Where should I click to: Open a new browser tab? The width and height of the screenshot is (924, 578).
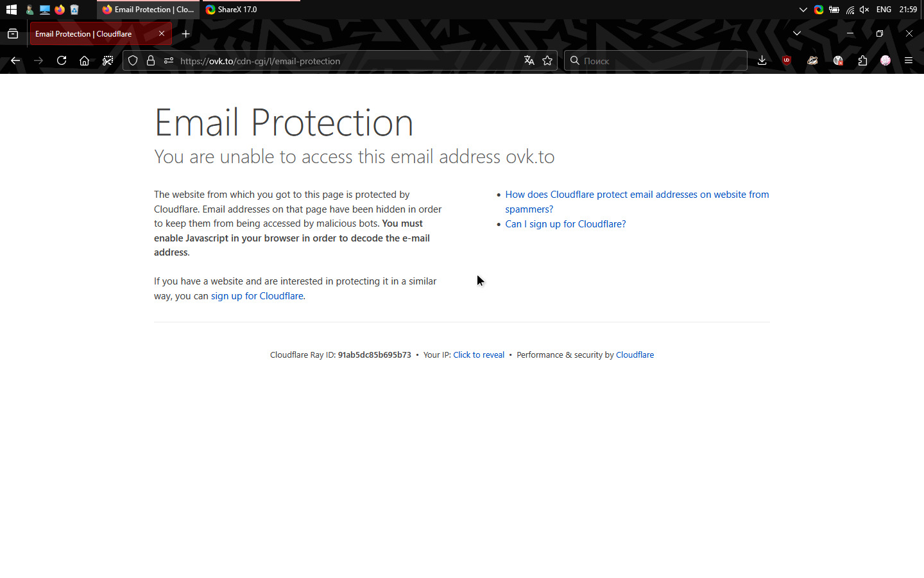click(x=186, y=33)
